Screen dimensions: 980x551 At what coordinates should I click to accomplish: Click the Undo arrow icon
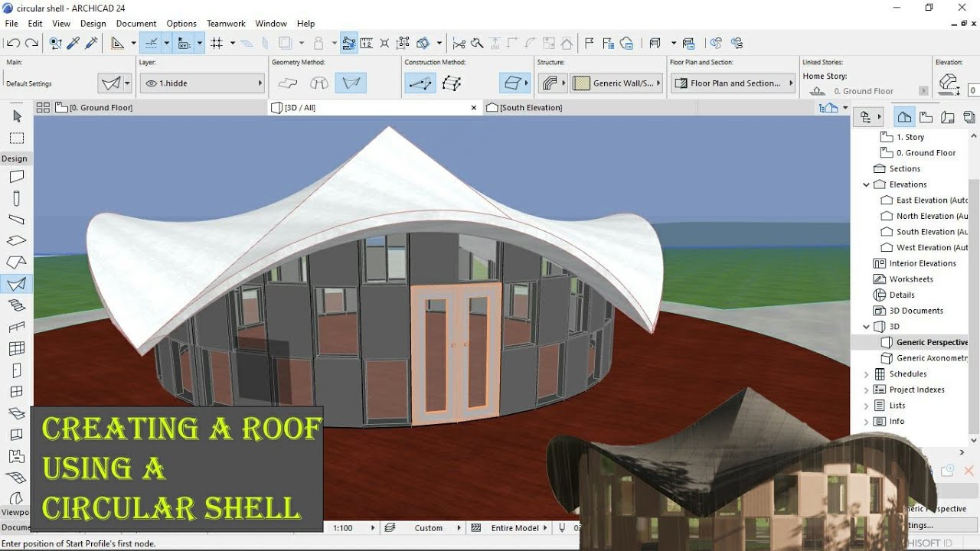point(13,44)
